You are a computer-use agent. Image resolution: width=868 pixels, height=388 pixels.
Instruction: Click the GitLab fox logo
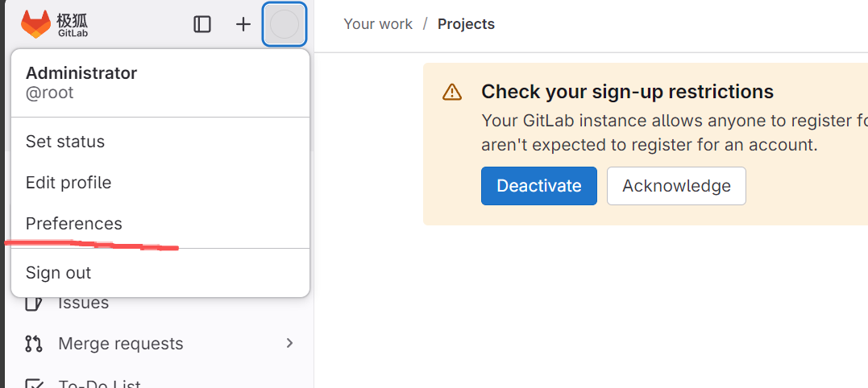coord(36,24)
